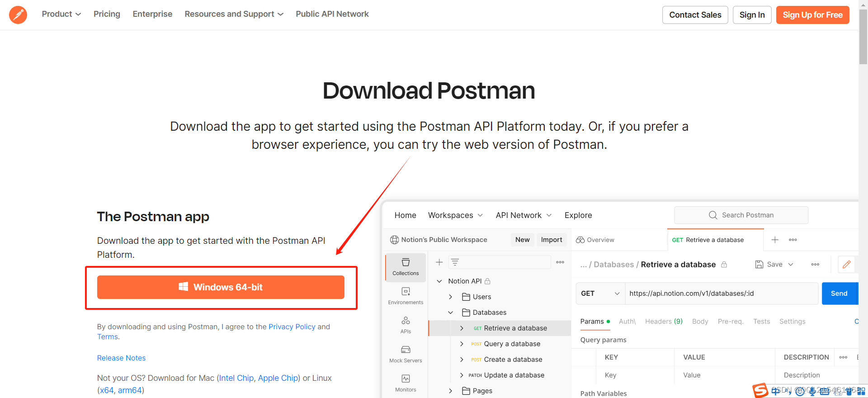This screenshot has height=398, width=868.
Task: Click the Apple Chip download link
Action: (278, 378)
